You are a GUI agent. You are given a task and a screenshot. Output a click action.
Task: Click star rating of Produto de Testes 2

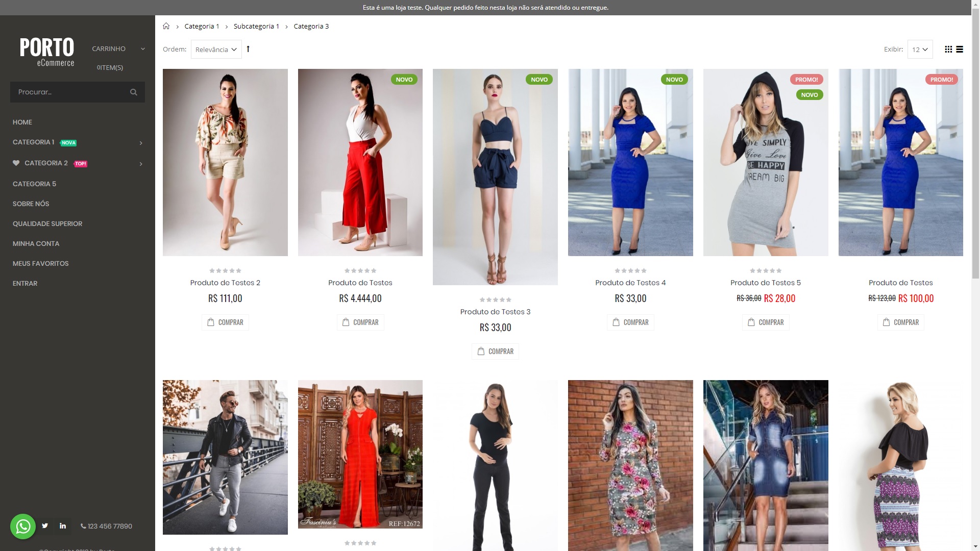coord(225,270)
